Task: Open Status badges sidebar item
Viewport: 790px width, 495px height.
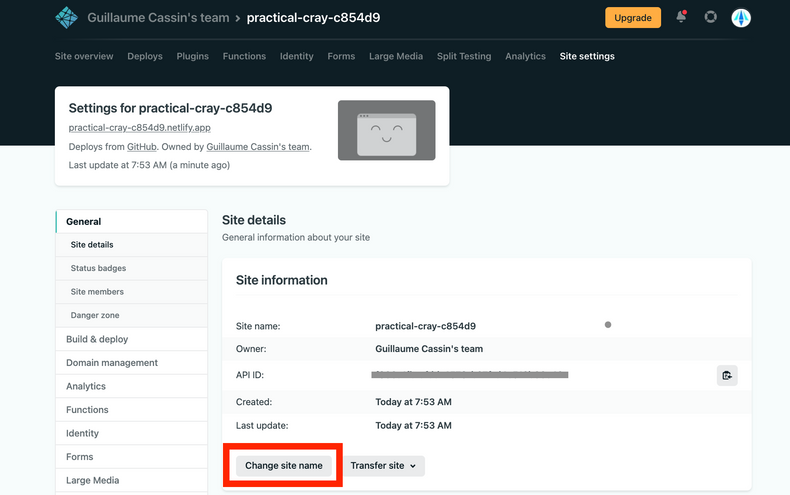Action: tap(131, 268)
